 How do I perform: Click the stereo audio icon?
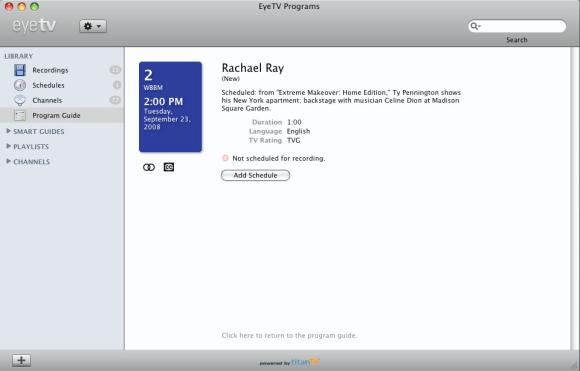tap(149, 167)
